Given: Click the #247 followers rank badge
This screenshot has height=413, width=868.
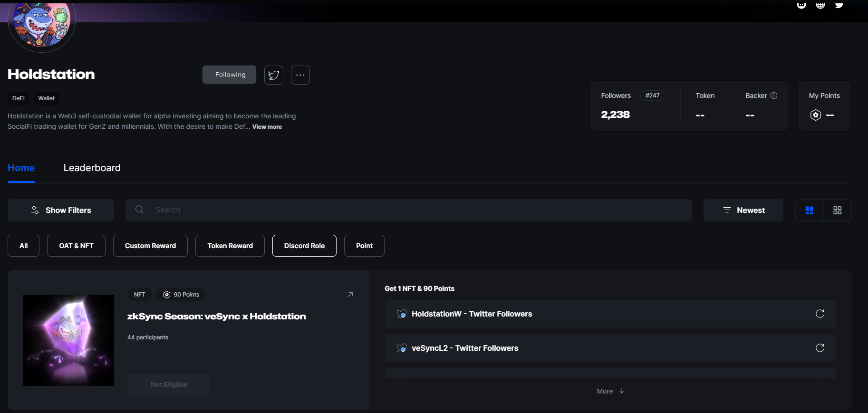Looking at the screenshot, I should tap(653, 96).
